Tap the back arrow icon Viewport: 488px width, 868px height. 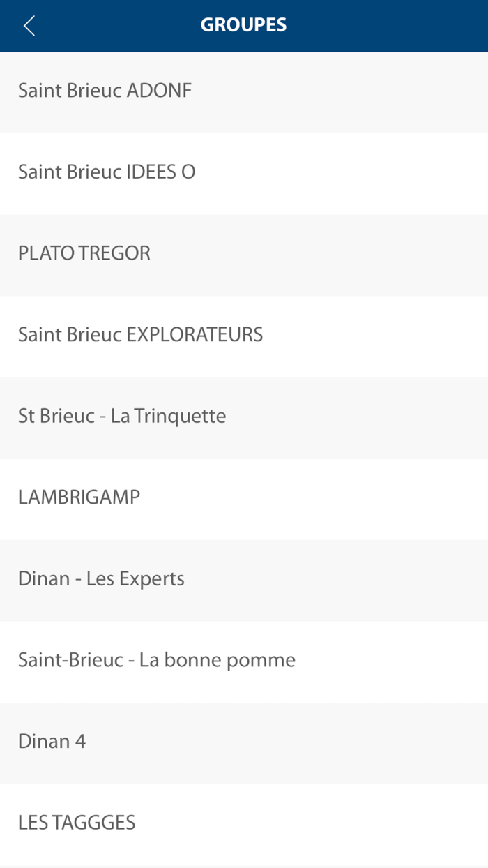click(x=29, y=26)
